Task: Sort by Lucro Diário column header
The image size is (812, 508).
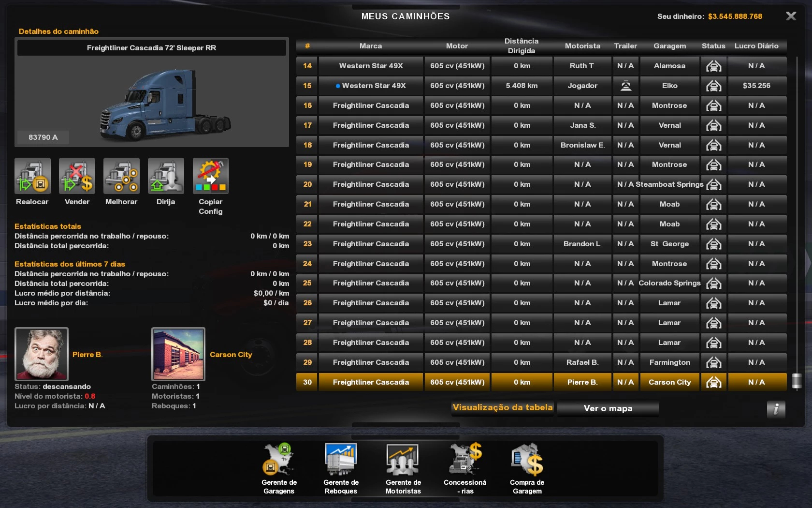Action: [756, 46]
